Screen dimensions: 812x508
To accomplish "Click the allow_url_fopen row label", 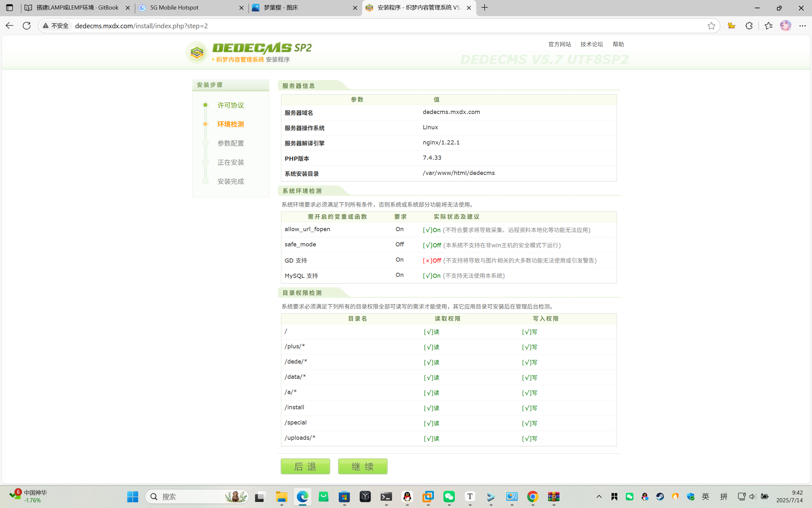I will coord(307,229).
